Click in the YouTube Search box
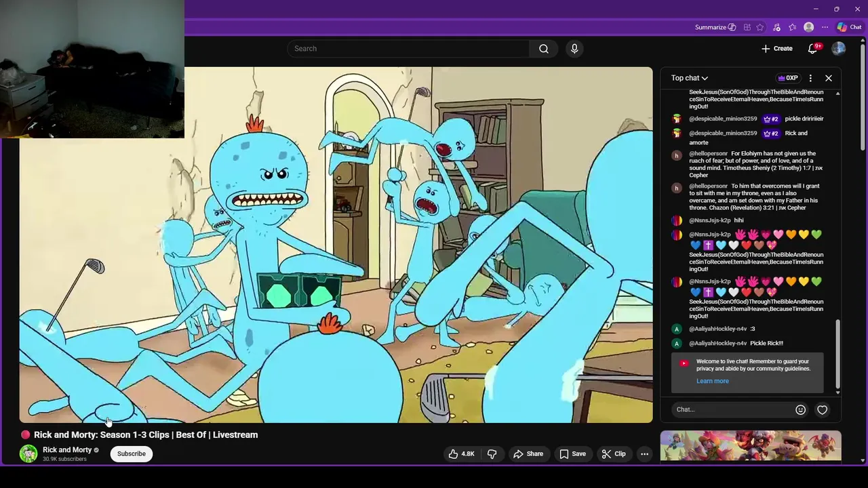Image resolution: width=868 pixels, height=488 pixels. pos(408,49)
